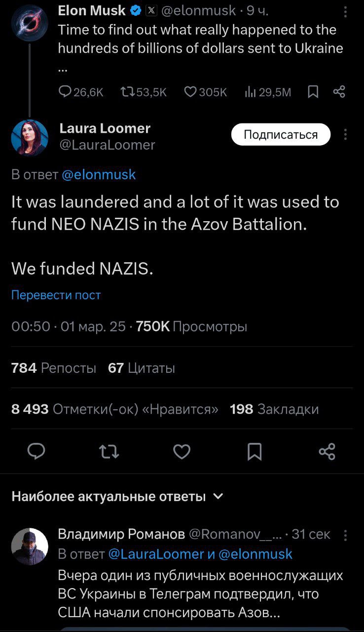The image size is (364, 632).
Task: View the 784 Репосты list
Action: point(54,368)
